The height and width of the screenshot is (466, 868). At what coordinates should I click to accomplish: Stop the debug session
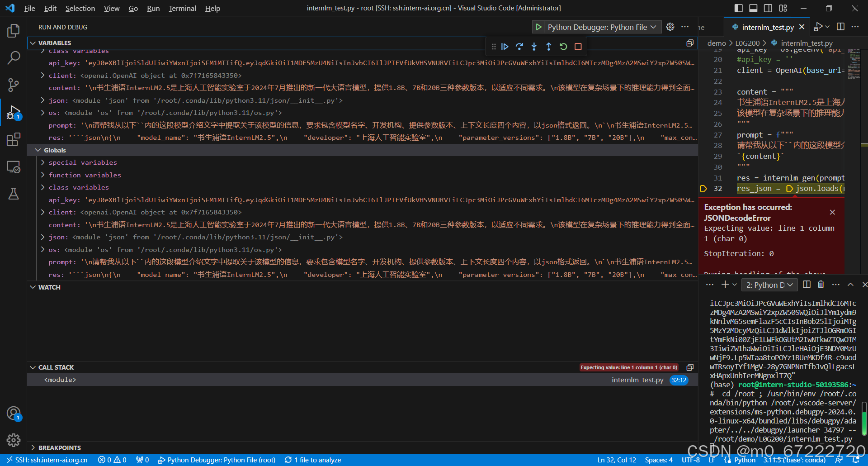[578, 47]
